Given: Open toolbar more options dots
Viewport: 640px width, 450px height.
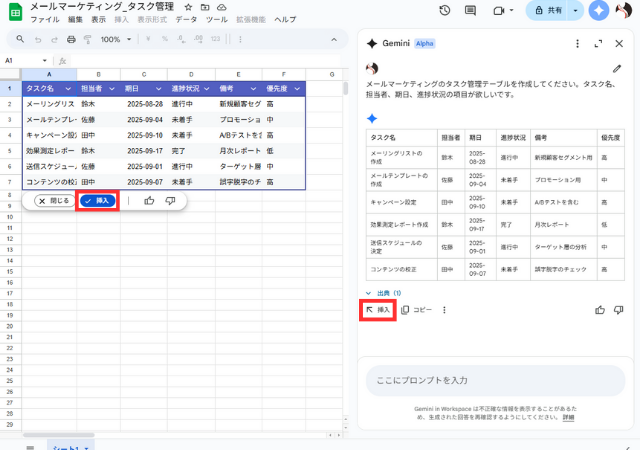Looking at the screenshot, I should click(x=240, y=39).
